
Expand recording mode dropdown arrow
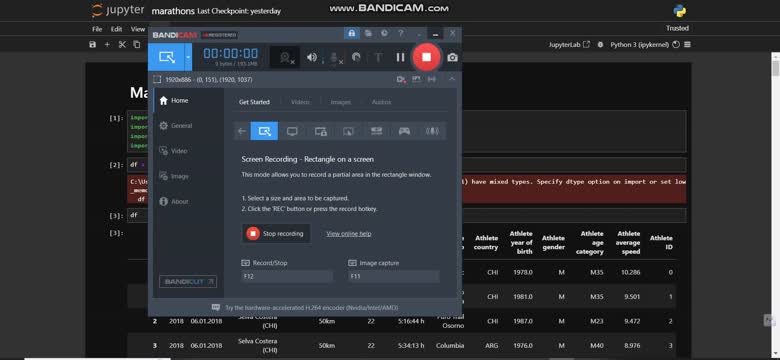(188, 57)
